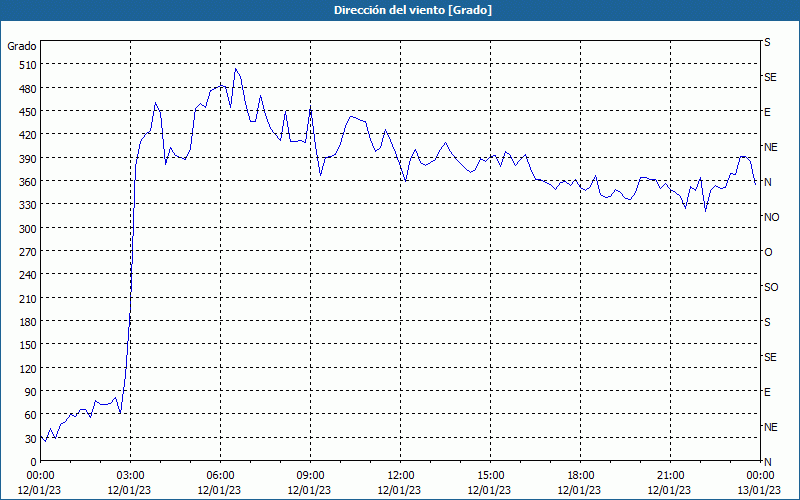Select the 510 value on the left axis

(28, 65)
